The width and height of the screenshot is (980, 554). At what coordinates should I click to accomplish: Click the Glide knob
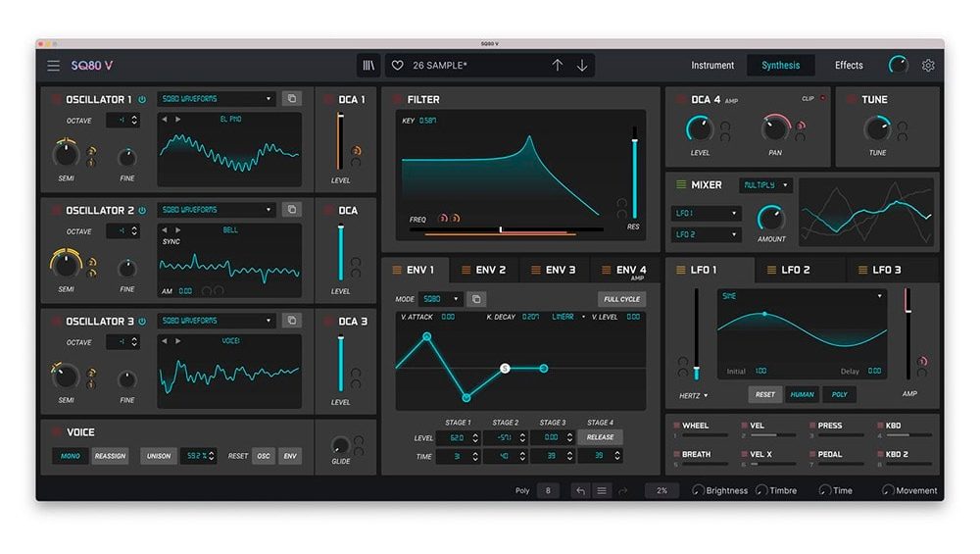tap(340, 445)
